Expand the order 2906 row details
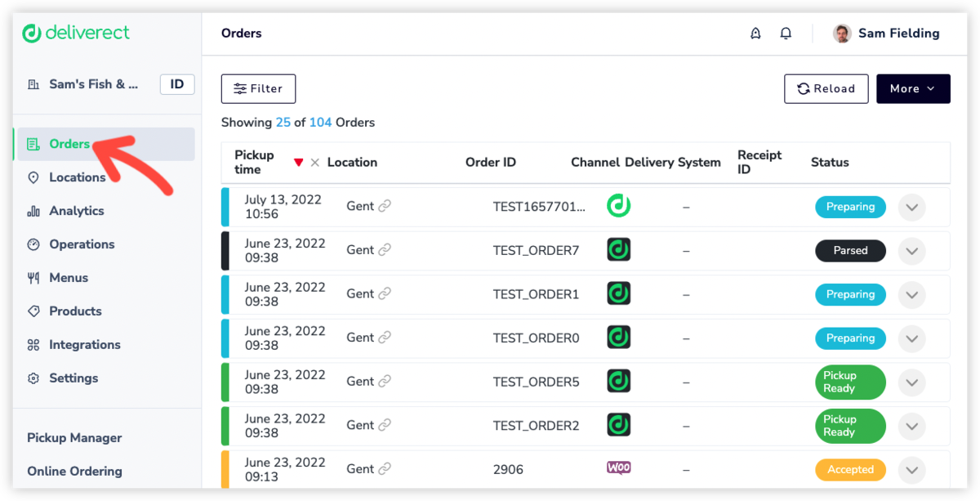980x501 pixels. pos(911,470)
